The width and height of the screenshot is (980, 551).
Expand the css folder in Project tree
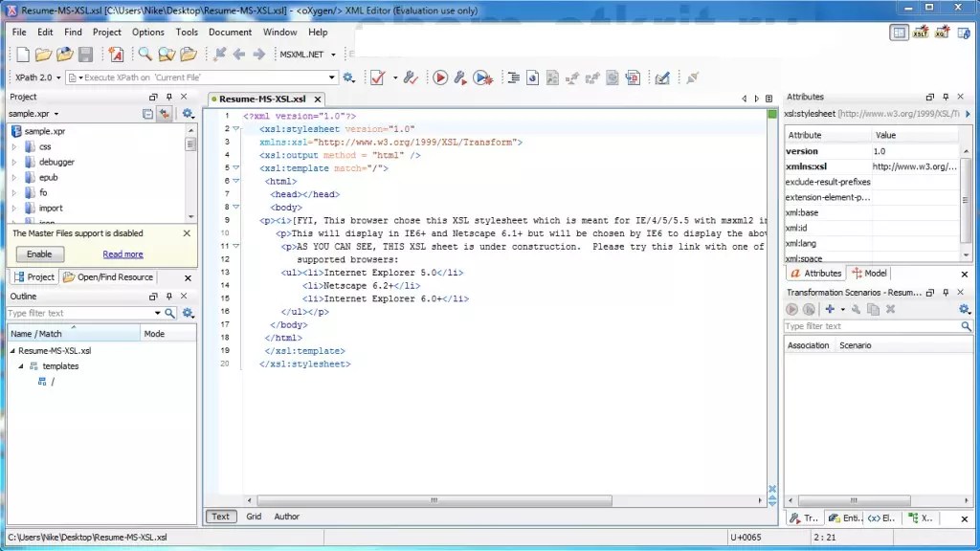click(13, 146)
